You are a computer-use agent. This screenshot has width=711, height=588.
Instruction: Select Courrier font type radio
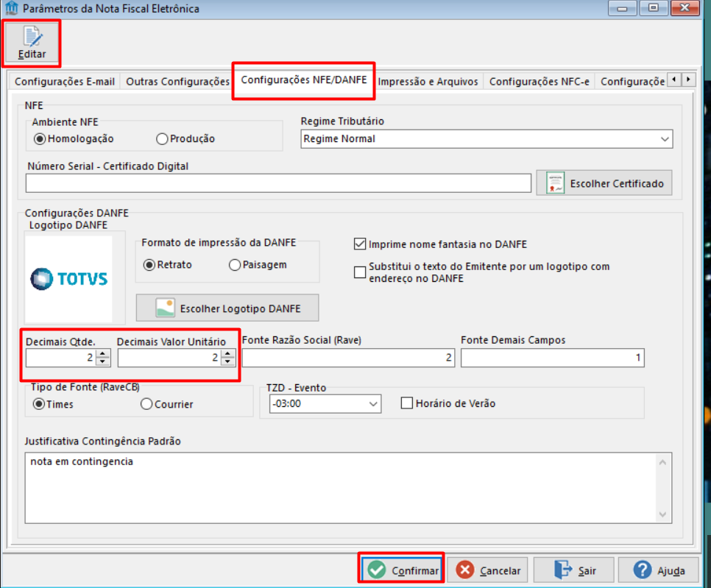pyautogui.click(x=146, y=404)
